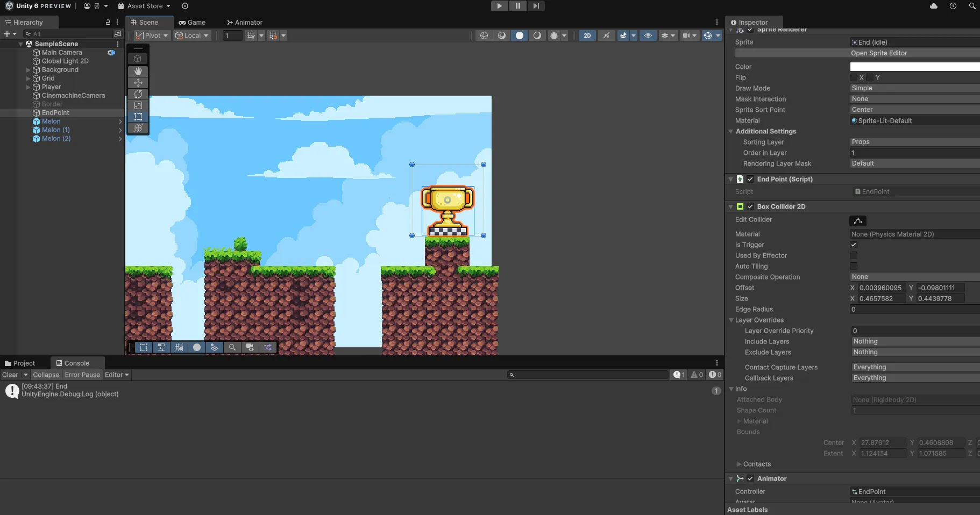Toggle scene lighting button
The width and height of the screenshot is (980, 515).
(x=607, y=35)
